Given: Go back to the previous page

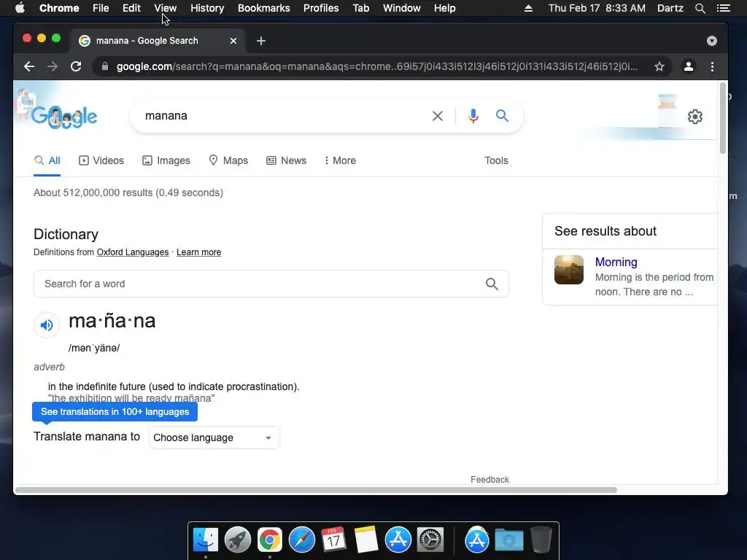Looking at the screenshot, I should coord(29,66).
